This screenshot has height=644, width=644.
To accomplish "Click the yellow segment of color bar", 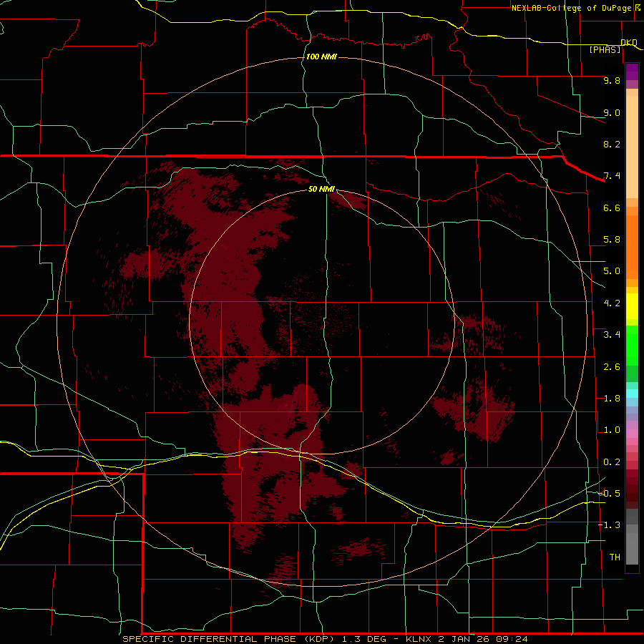I will (x=632, y=306).
